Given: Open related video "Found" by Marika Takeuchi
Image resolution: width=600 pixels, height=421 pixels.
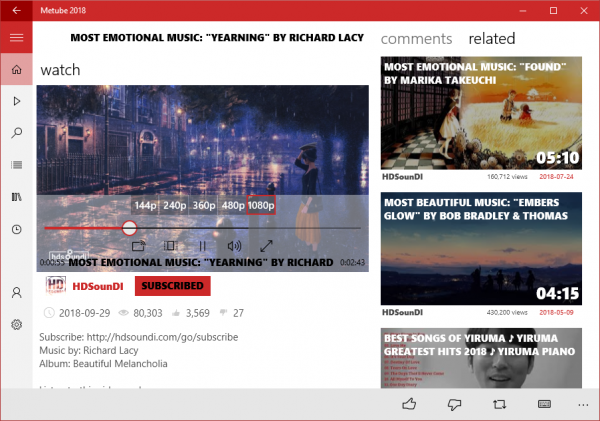Looking at the screenshot, I should (x=481, y=113).
